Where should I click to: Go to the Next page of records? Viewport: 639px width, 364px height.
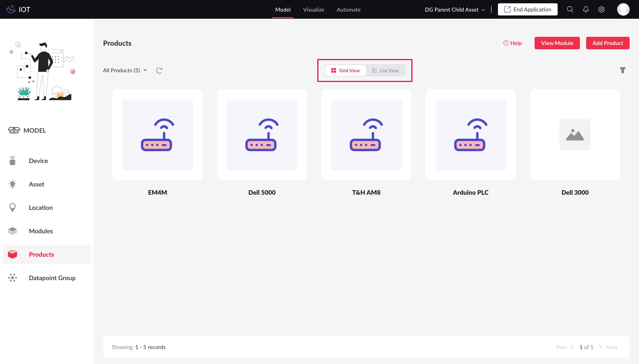tap(611, 347)
